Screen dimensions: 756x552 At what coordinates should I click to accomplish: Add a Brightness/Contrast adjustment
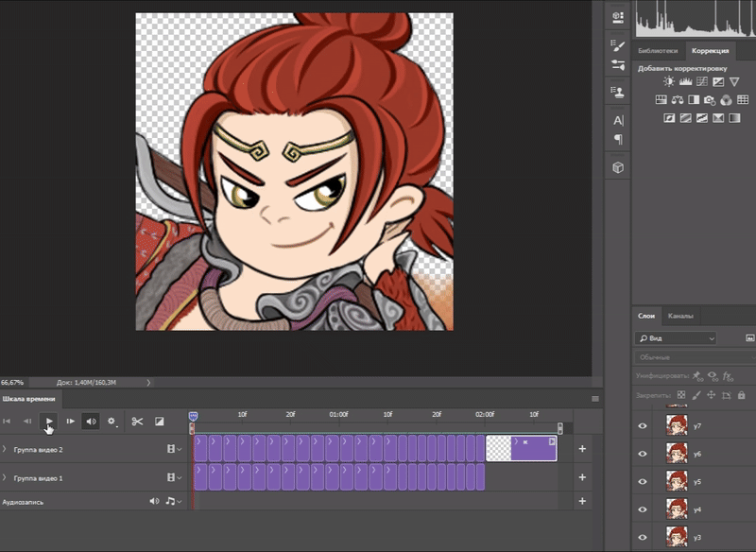pos(669,81)
